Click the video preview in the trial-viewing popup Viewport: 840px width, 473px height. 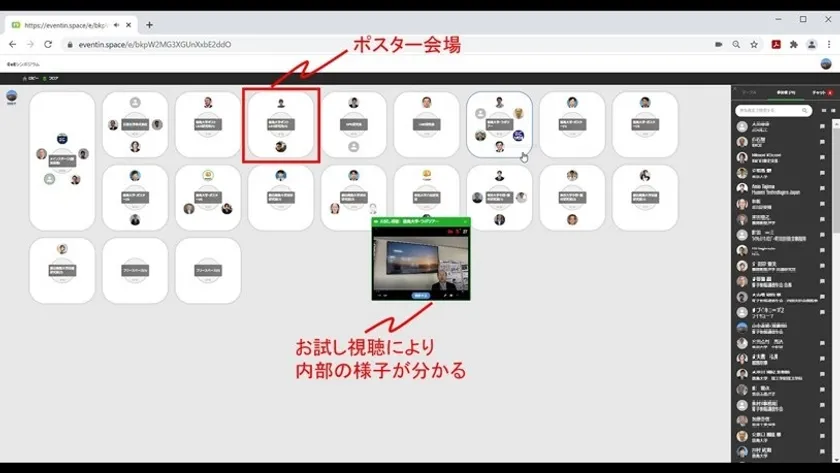click(x=421, y=262)
